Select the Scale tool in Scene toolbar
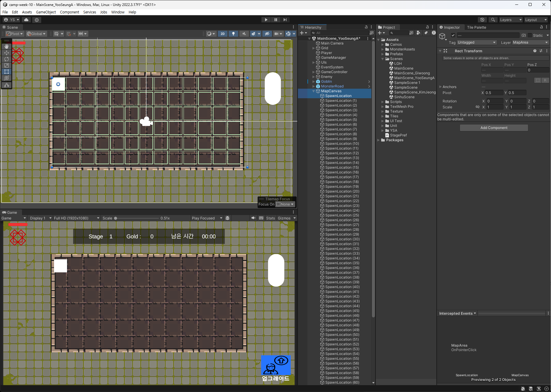Image resolution: width=551 pixels, height=392 pixels. click(x=7, y=65)
